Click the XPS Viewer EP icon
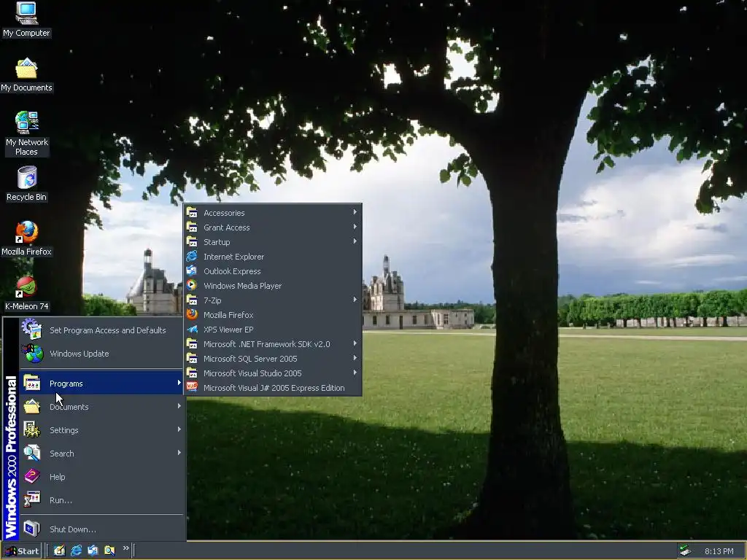 [192, 329]
